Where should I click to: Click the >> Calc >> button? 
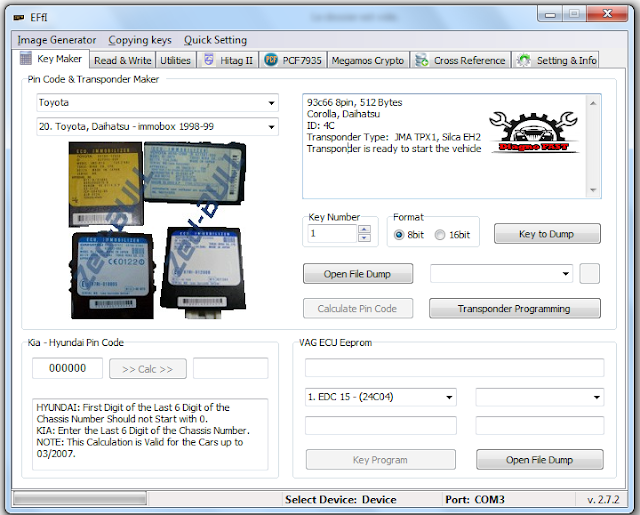click(148, 369)
